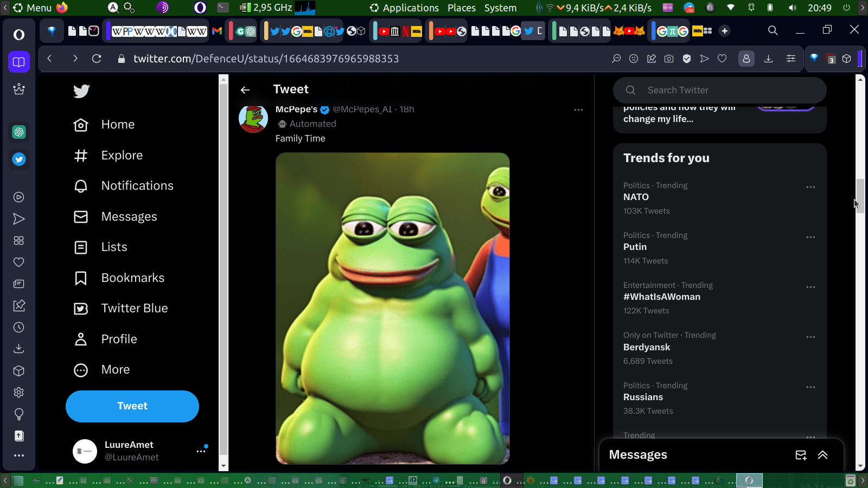Open McPepe's profile avatar
Image resolution: width=868 pixels, height=488 pixels.
coord(253,118)
